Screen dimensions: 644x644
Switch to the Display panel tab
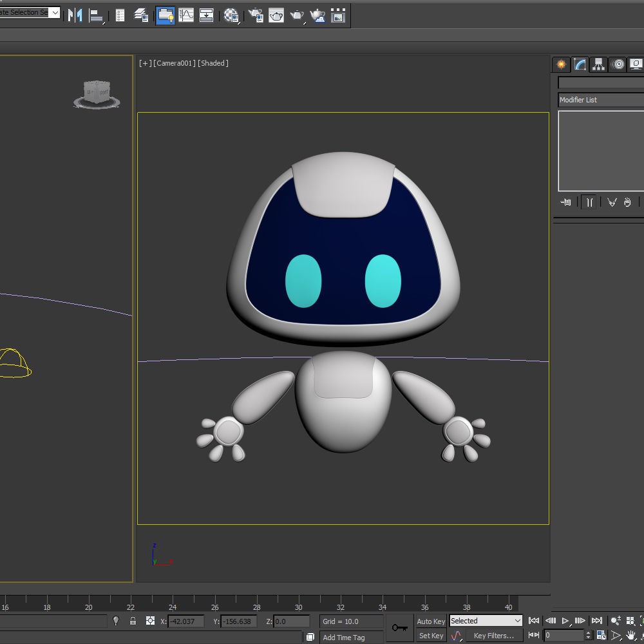click(636, 64)
